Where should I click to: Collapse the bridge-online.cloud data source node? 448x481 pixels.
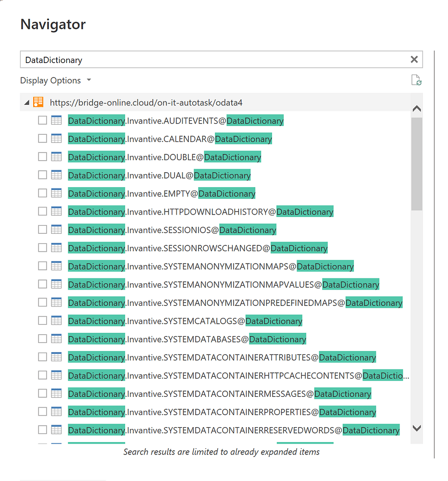point(27,102)
